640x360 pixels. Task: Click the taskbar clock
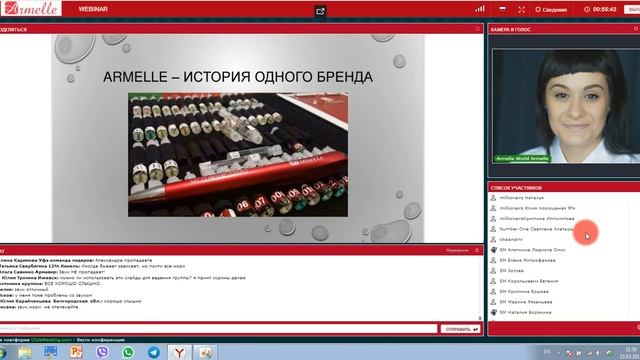(631, 353)
